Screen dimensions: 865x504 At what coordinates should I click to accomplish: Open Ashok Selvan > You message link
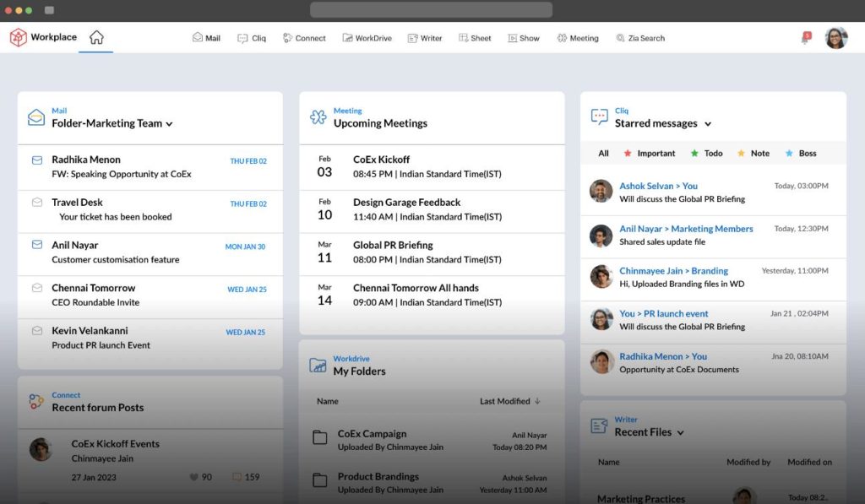tap(658, 186)
